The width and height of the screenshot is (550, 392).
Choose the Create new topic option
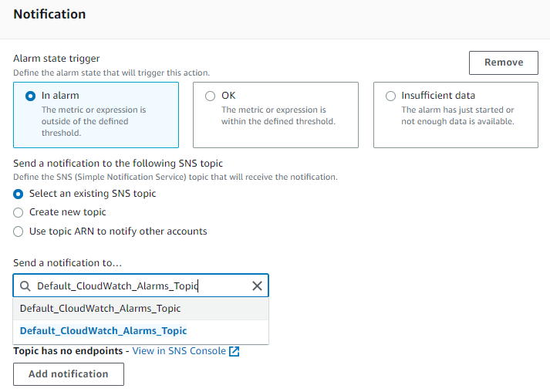click(x=19, y=213)
